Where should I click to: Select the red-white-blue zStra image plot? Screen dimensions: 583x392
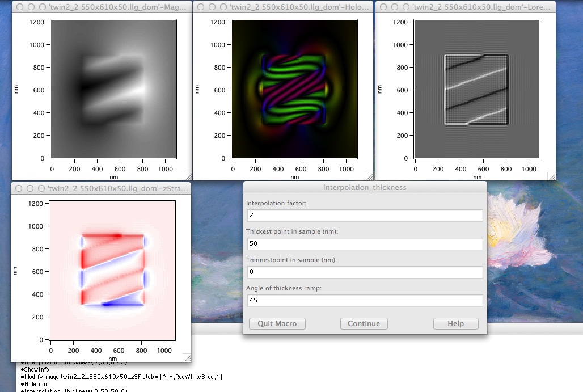pyautogui.click(x=113, y=271)
